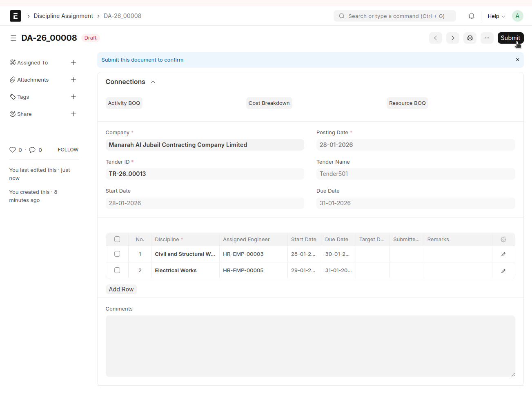The image size is (532, 393).
Task: Click the notifications bell icon
Action: (472, 16)
